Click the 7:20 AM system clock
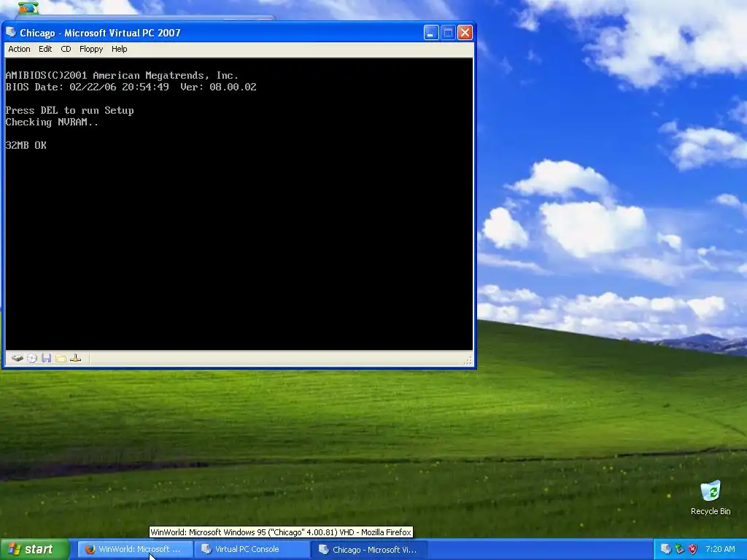Image resolution: width=747 pixels, height=560 pixels. 720,549
